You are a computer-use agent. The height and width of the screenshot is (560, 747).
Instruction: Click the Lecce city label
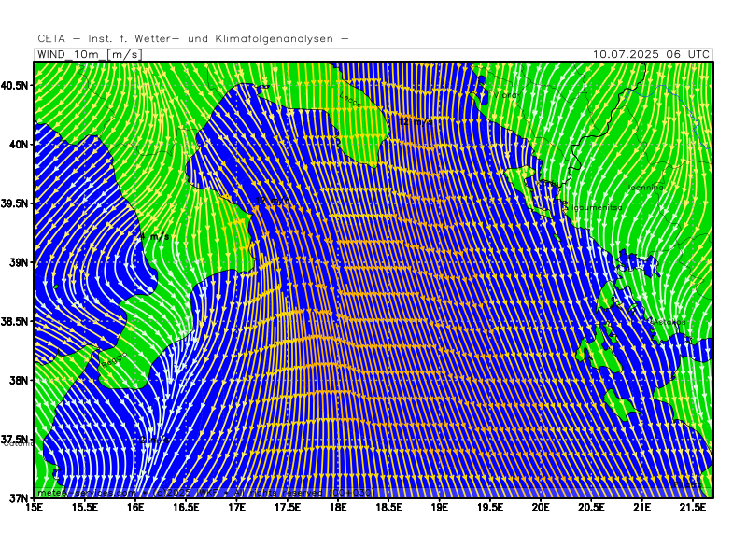coord(351,100)
